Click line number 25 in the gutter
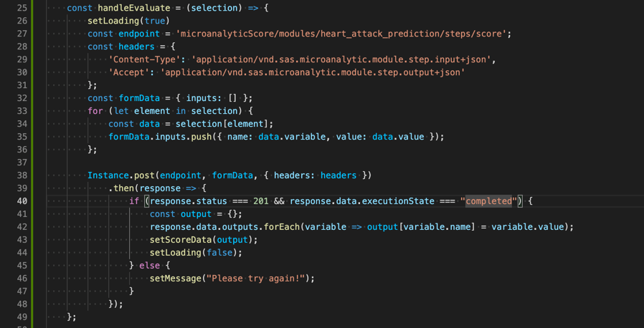Viewport: 644px width, 328px height. [x=22, y=8]
